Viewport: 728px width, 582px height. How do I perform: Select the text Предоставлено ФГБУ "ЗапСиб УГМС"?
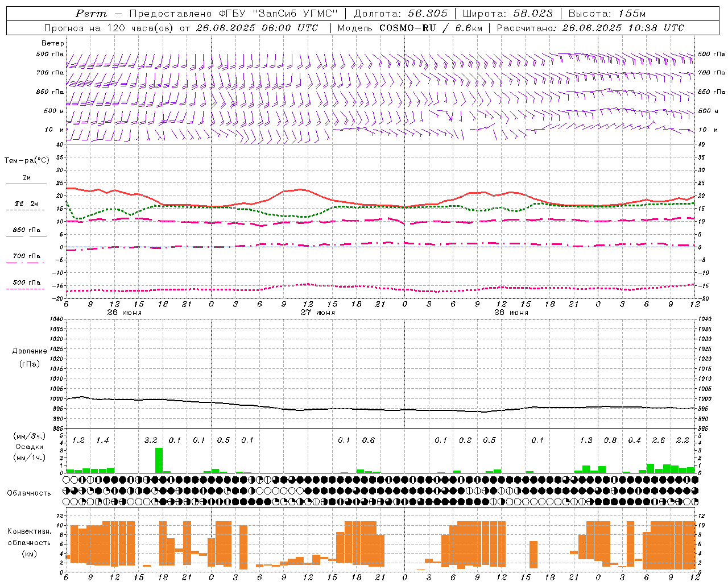[x=234, y=14]
